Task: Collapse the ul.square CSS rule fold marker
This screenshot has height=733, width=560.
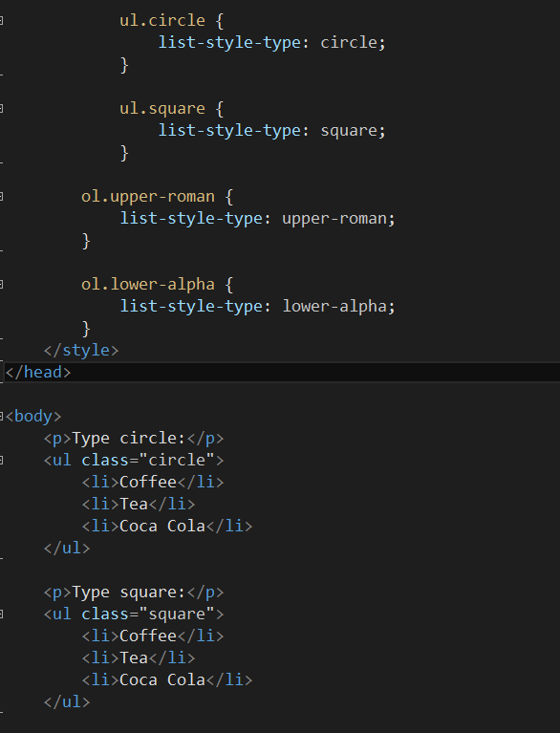Action: [1, 108]
